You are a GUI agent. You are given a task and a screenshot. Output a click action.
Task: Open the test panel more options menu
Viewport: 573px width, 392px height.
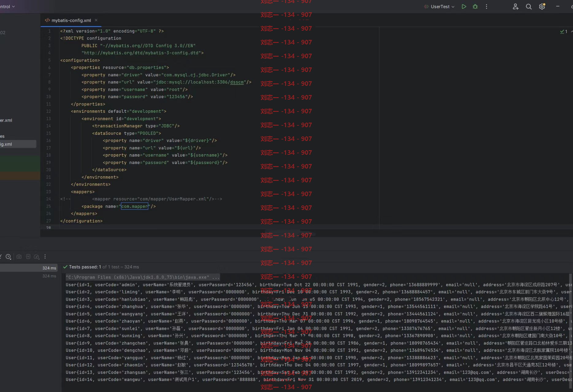click(45, 257)
